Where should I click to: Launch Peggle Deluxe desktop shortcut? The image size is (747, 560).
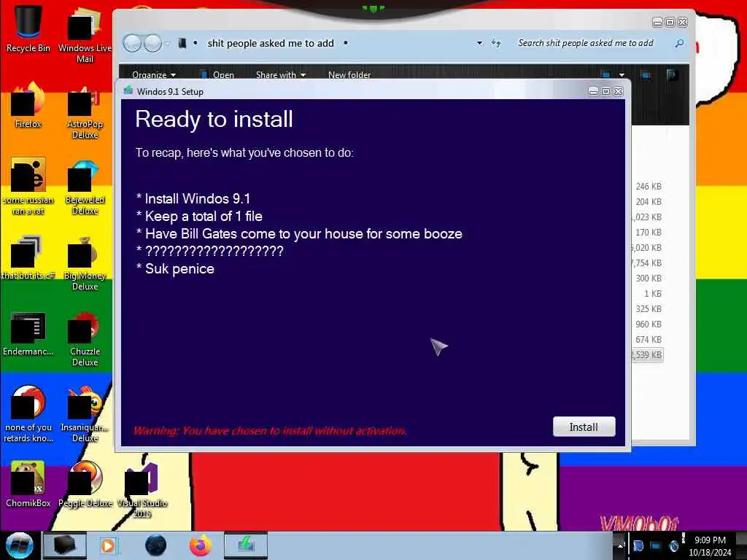(85, 484)
